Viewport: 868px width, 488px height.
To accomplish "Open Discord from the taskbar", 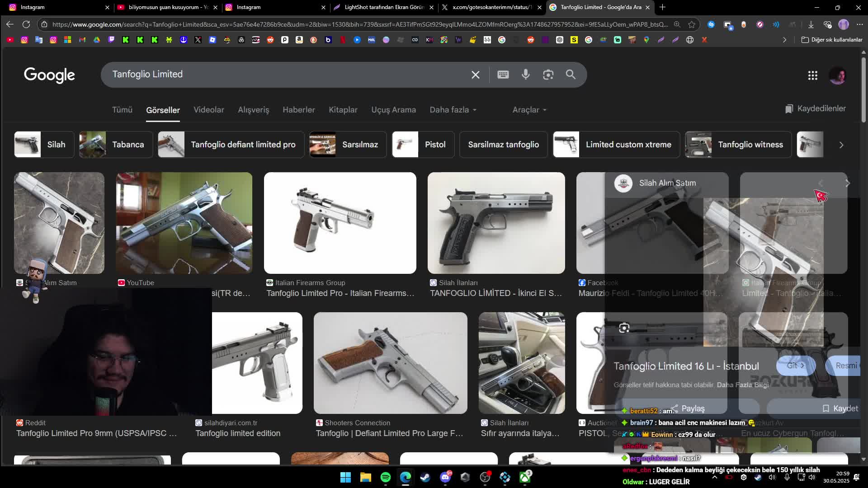I will click(445, 477).
